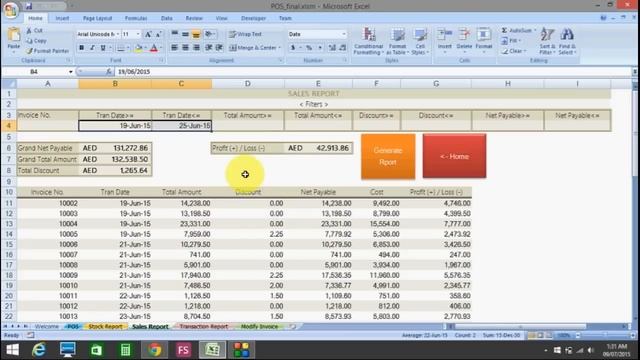Image resolution: width=640 pixels, height=360 pixels.
Task: Click Increase Indent icon
Action: point(219,48)
